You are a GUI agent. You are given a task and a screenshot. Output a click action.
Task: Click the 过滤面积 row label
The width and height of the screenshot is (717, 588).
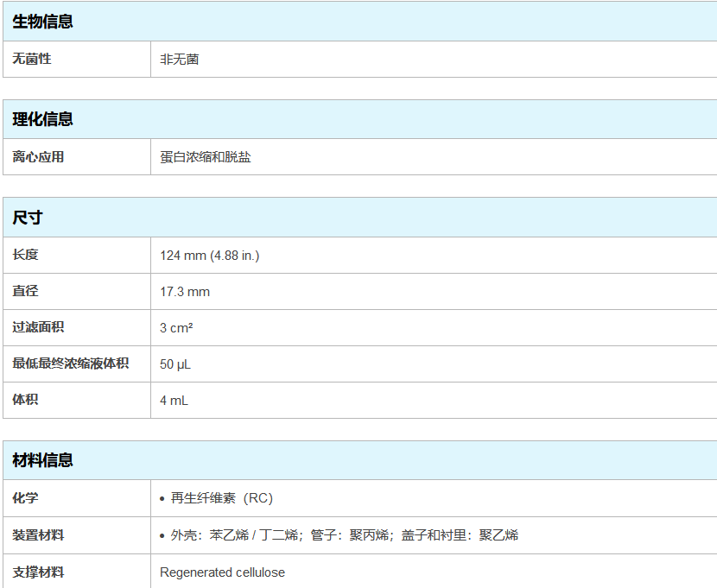[x=38, y=327]
